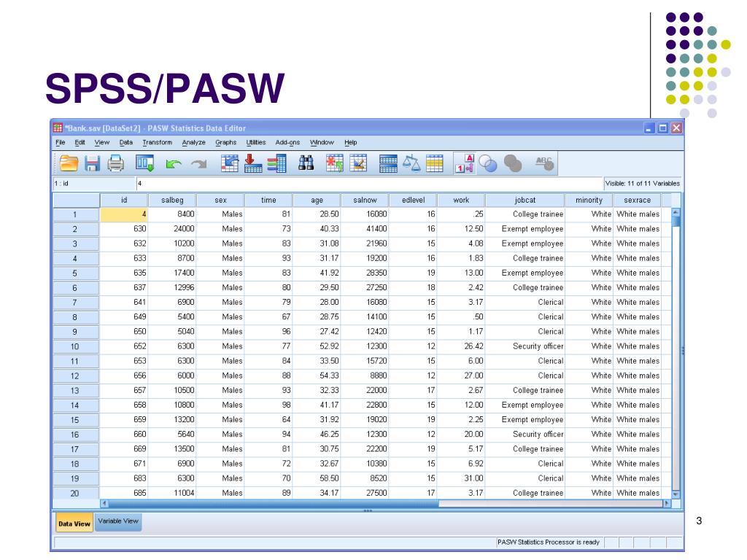Image resolution: width=747 pixels, height=560 pixels.
Task: Click the Show all variables gray circles icon
Action: [x=513, y=164]
